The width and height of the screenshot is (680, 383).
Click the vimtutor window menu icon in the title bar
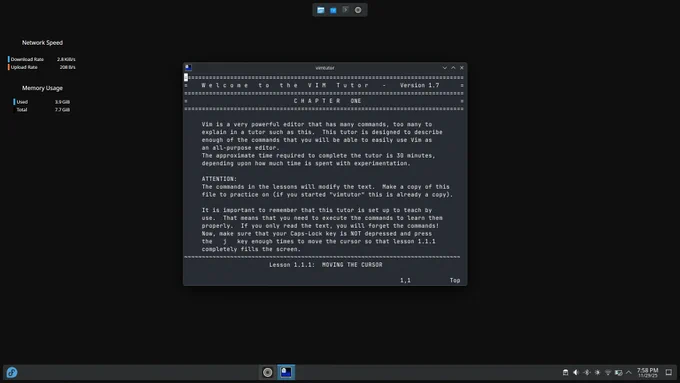[188, 68]
